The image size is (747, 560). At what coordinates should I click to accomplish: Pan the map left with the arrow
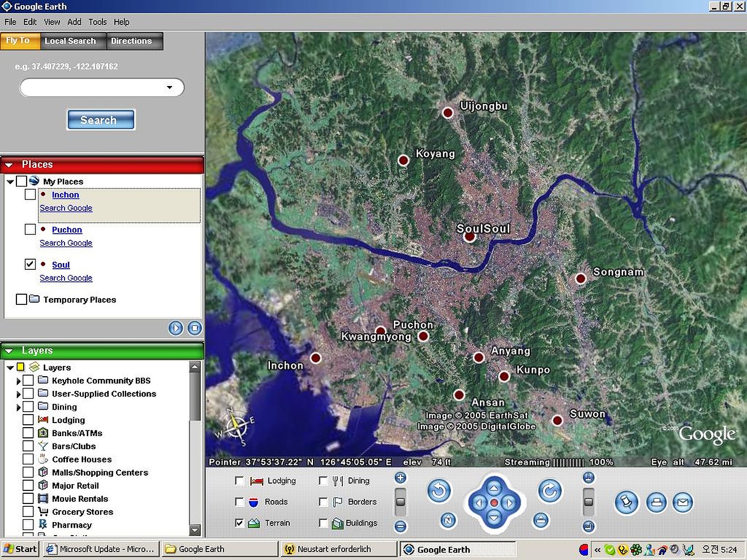479,502
